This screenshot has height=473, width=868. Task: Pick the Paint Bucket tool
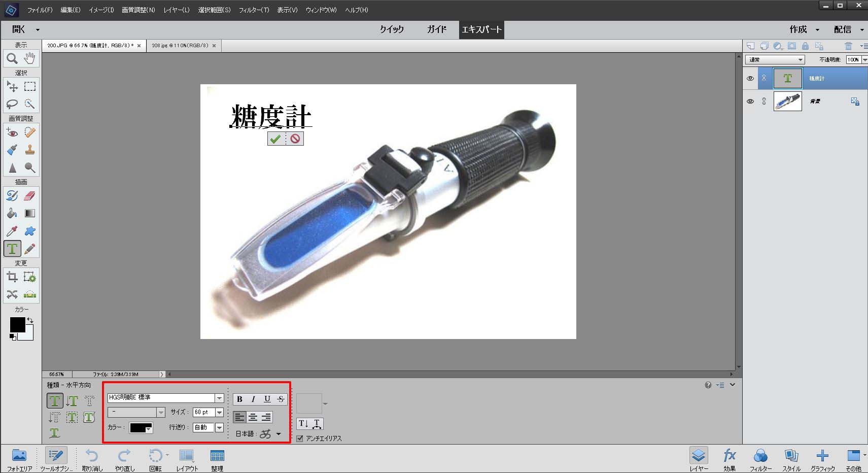click(x=12, y=214)
